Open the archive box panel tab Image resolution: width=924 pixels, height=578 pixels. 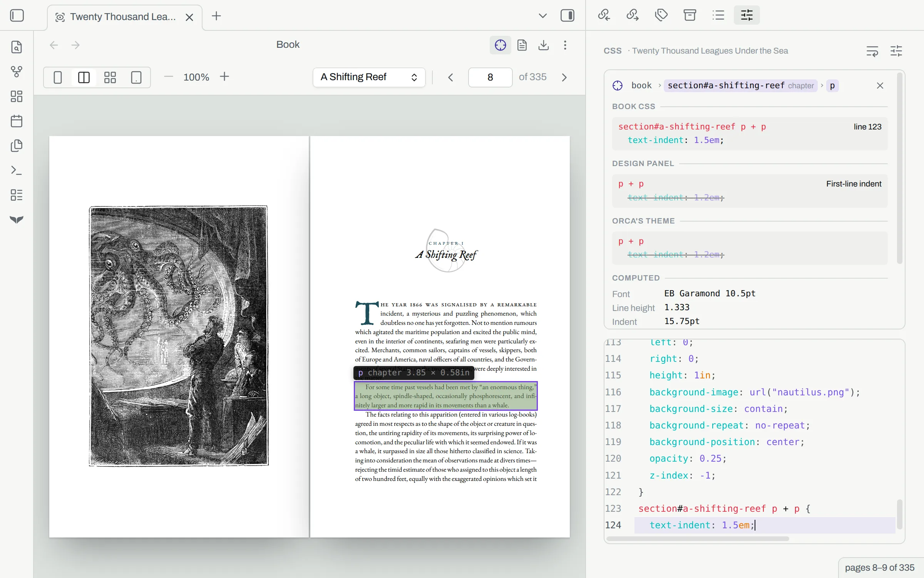coord(690,15)
